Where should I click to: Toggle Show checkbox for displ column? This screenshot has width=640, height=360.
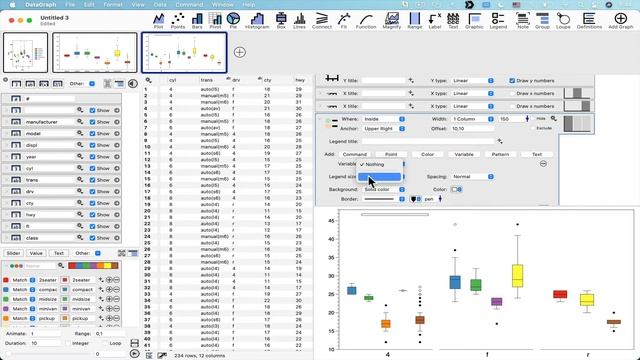(92, 145)
